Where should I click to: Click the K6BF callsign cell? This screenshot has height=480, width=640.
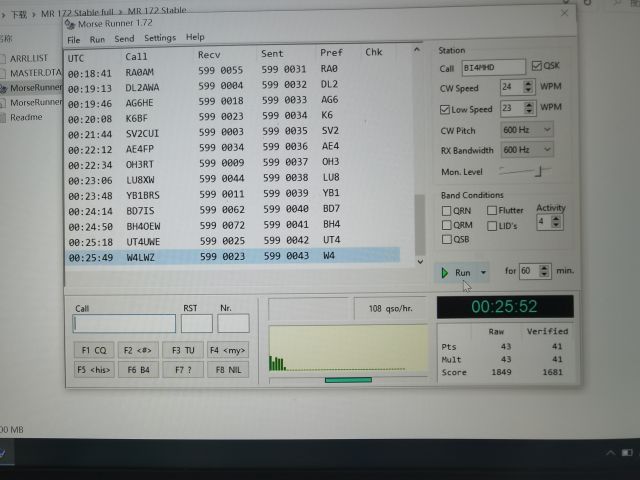137,118
